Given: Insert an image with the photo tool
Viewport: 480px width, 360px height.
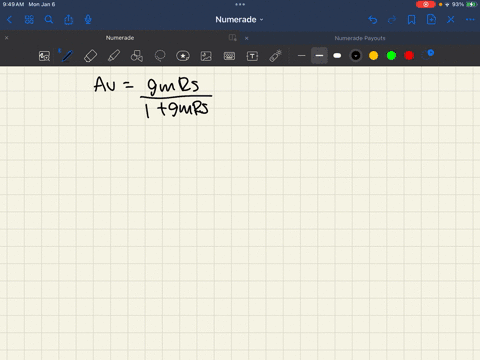Looking at the screenshot, I should (206, 56).
